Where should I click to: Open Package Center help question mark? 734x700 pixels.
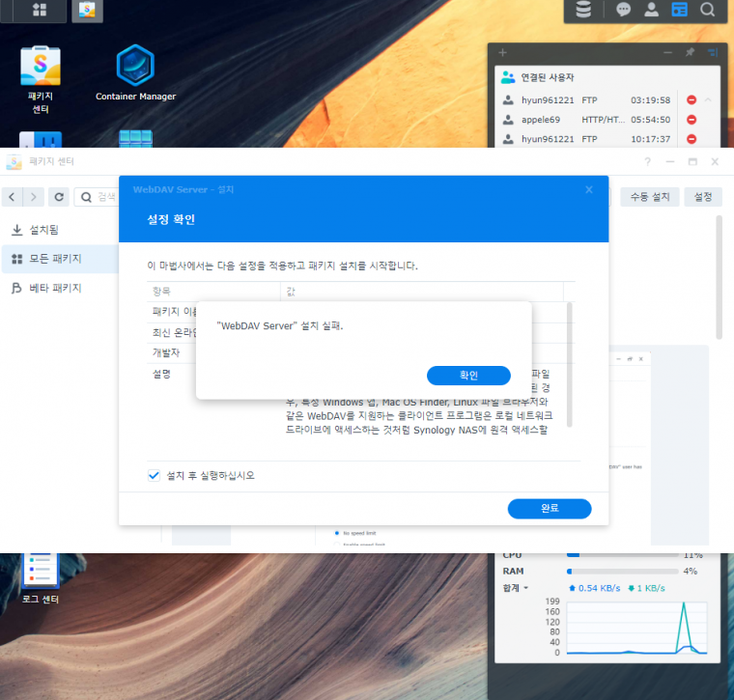647,161
